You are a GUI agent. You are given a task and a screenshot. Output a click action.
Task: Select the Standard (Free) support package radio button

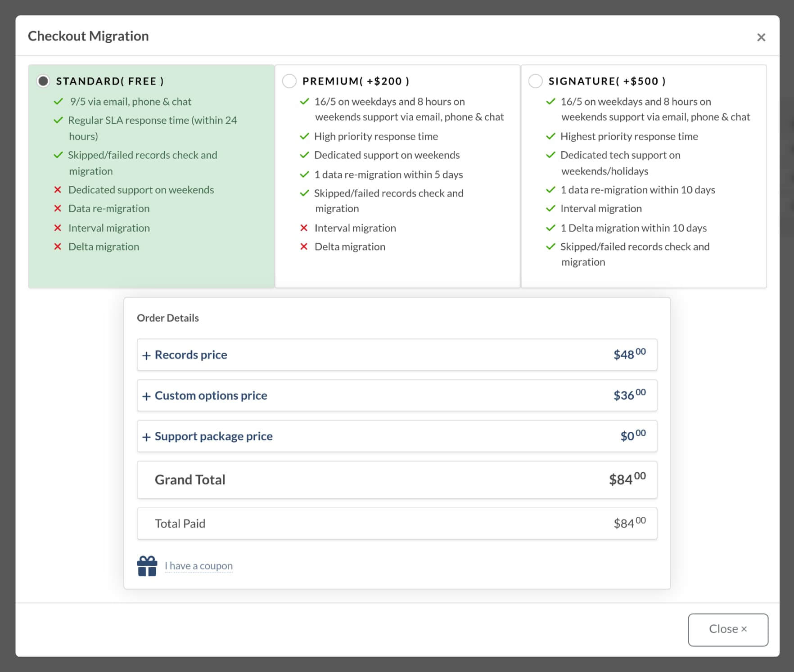[43, 81]
